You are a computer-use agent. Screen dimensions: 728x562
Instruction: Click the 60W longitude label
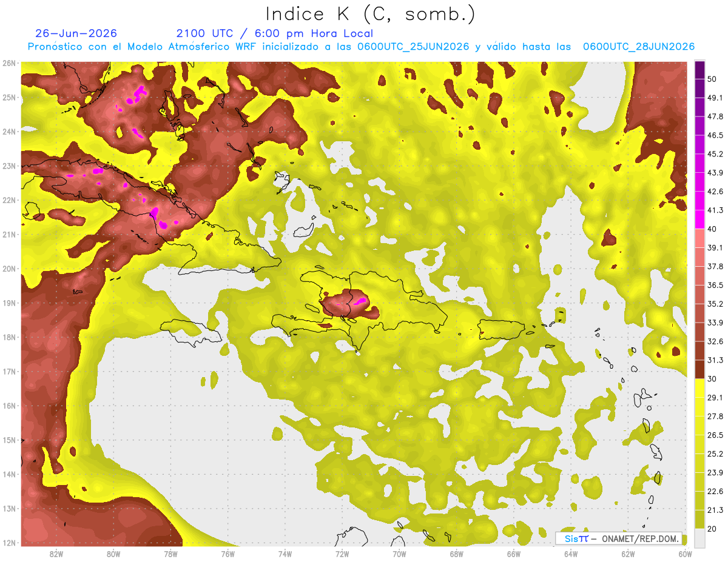coord(686,554)
